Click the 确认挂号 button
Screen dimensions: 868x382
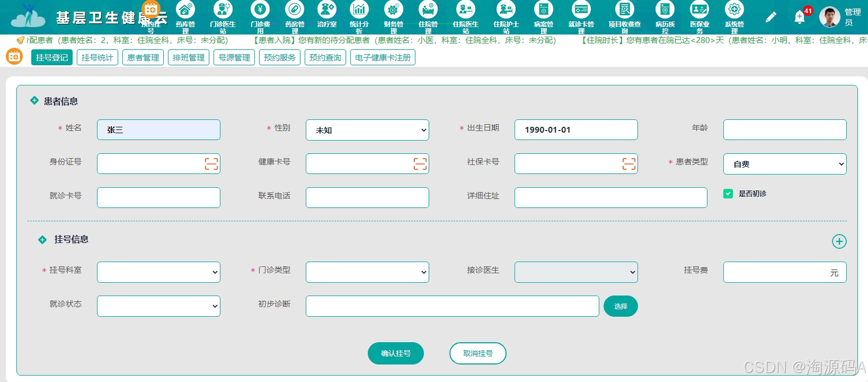[396, 353]
